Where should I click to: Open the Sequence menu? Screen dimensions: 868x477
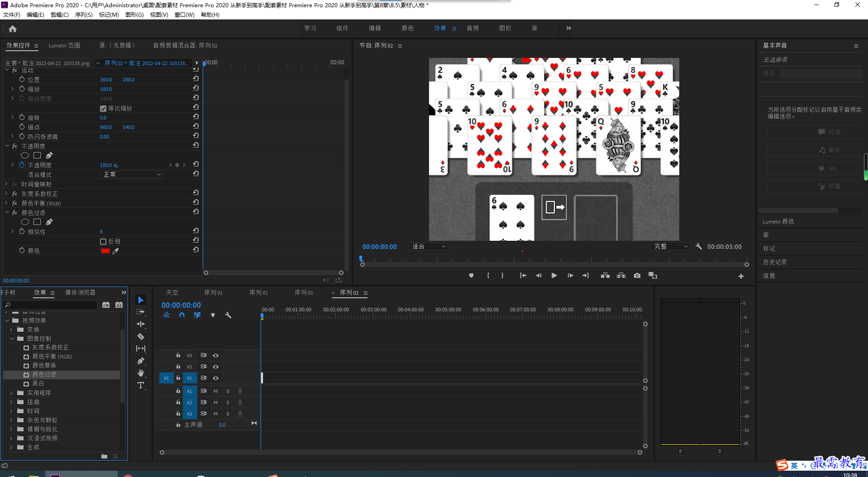(x=84, y=14)
